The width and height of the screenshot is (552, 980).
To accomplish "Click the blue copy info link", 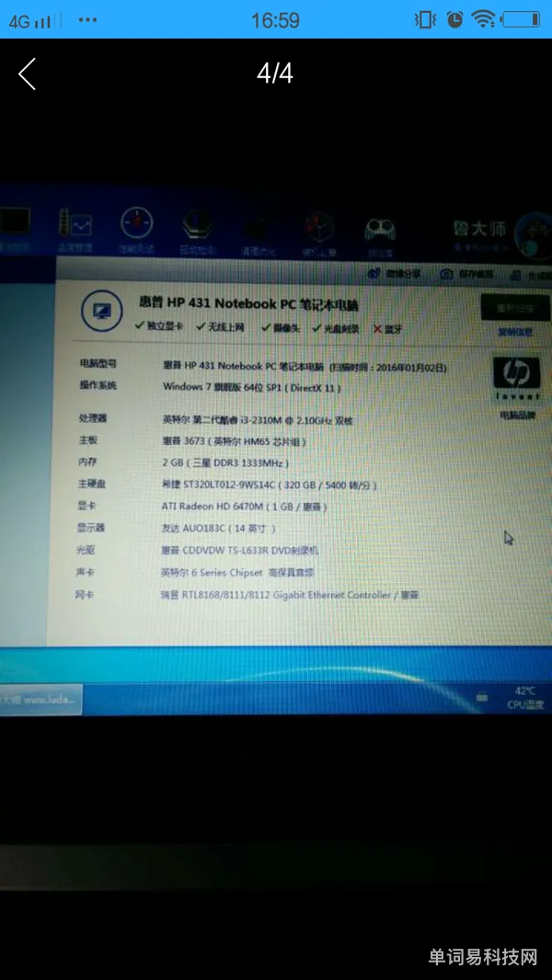I will coord(515,332).
